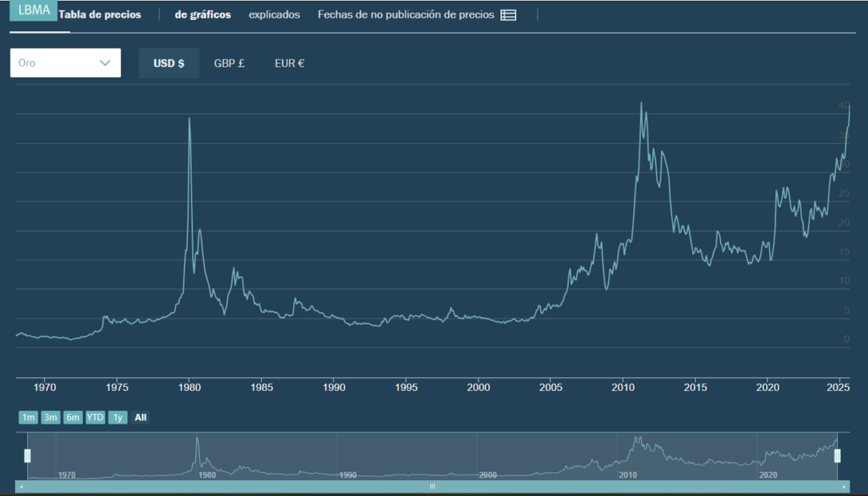Select USD $ currency

click(x=169, y=64)
